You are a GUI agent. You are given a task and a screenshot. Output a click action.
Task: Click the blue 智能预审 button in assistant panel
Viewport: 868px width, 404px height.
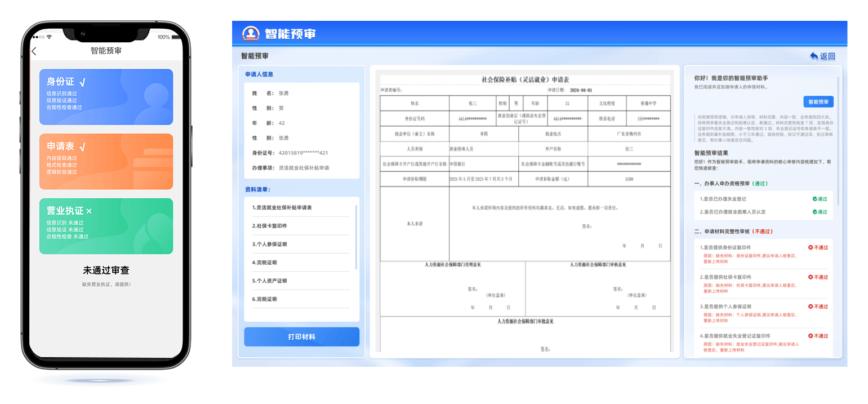tap(818, 102)
